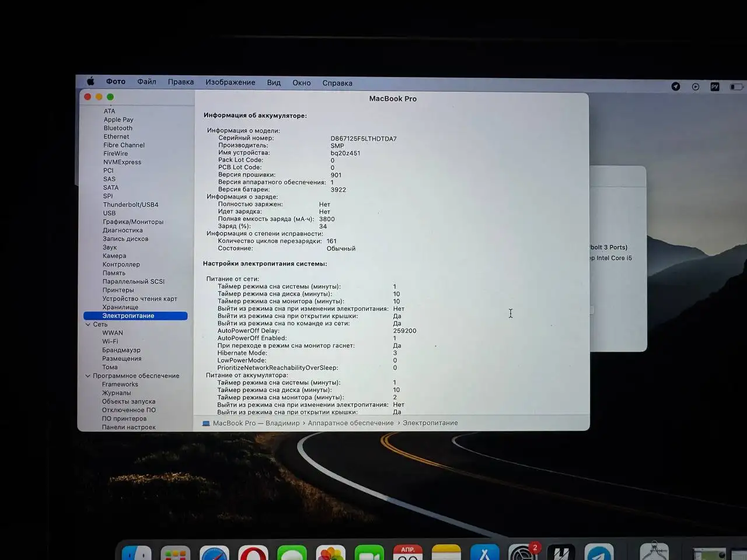The width and height of the screenshot is (747, 560).
Task: Open System Preferences with badge 2
Action: pyautogui.click(x=522, y=553)
